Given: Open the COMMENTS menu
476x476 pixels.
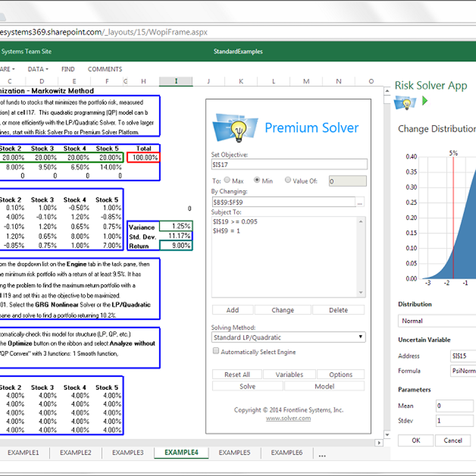Looking at the screenshot, I should point(105,69).
